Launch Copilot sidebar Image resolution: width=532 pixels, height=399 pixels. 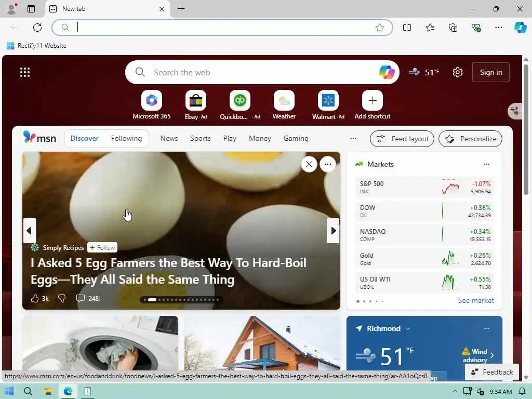click(520, 28)
